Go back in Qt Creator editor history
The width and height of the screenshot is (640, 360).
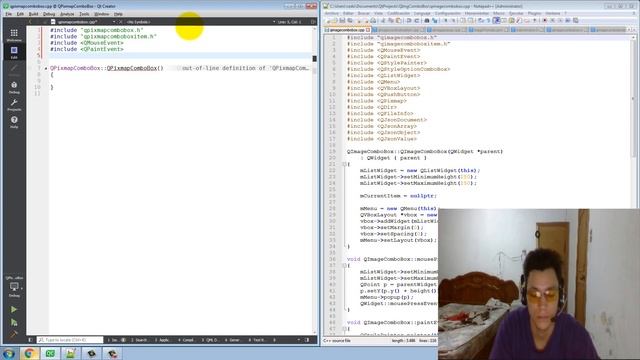click(30, 22)
